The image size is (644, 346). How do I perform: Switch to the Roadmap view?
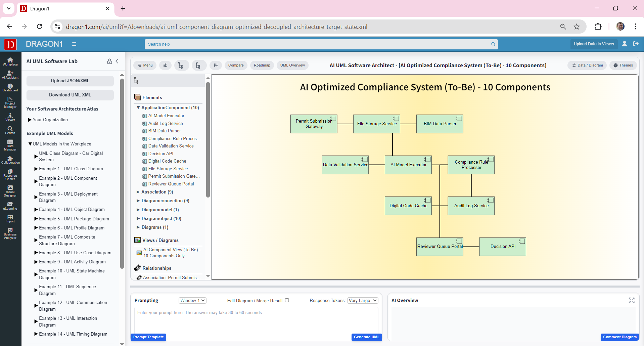click(x=262, y=65)
